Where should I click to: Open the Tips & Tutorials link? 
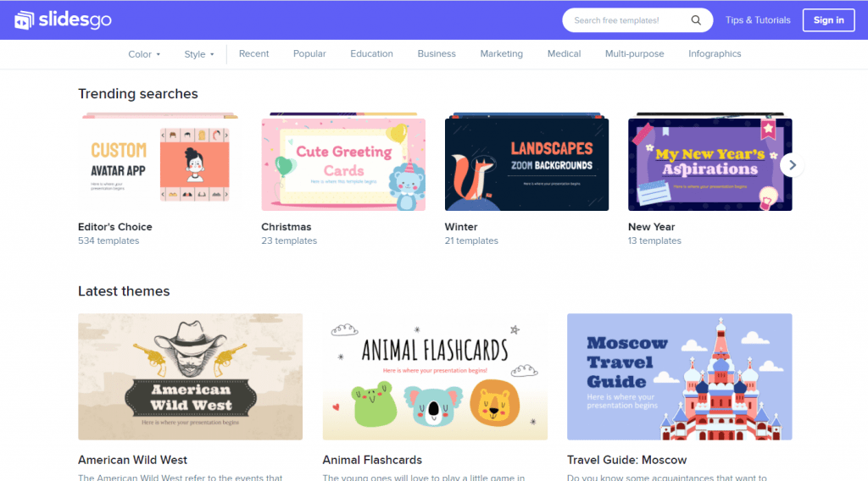[758, 20]
